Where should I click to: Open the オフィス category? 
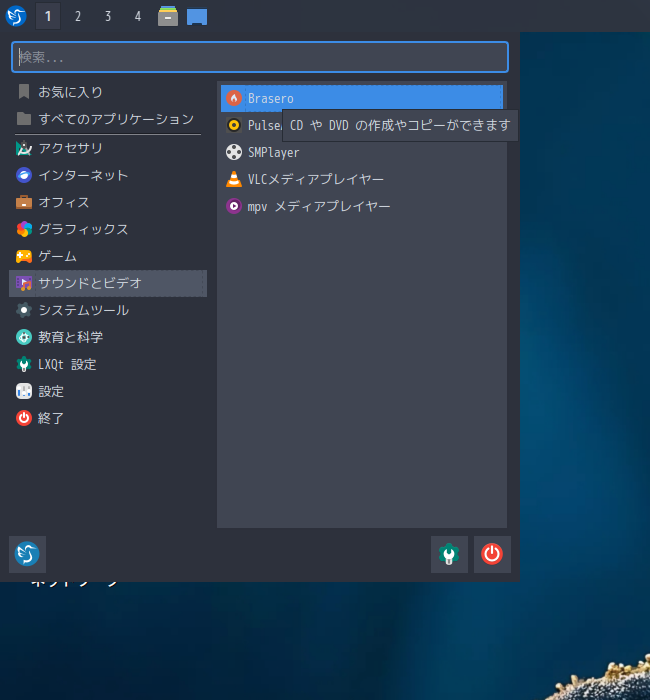point(108,202)
